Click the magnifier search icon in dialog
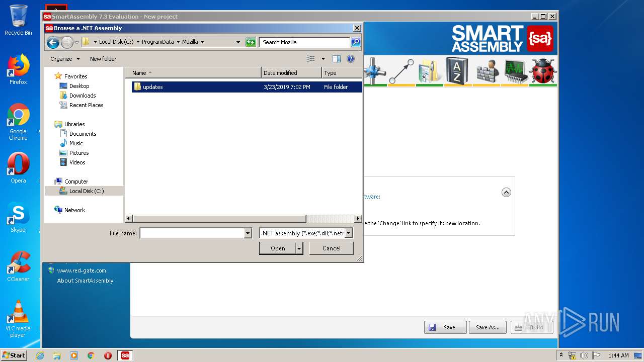This screenshot has height=362, width=644. 356,42
